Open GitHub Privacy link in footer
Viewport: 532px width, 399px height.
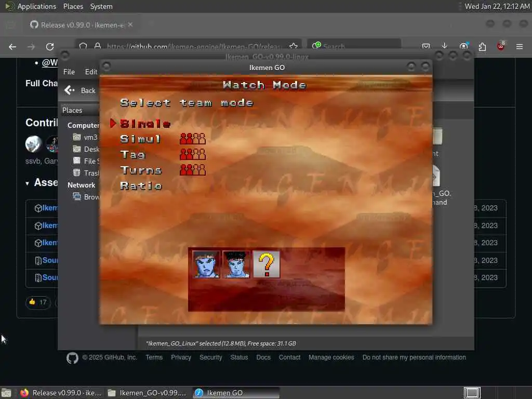[181, 357]
